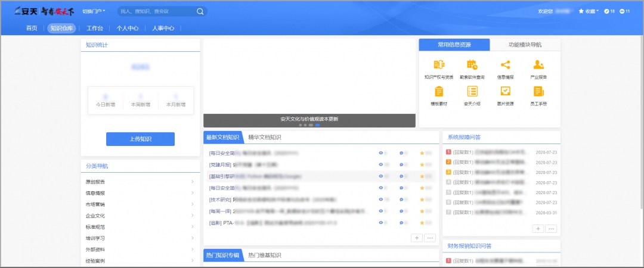
Task: Open the 员工手册 icon
Action: click(538, 91)
